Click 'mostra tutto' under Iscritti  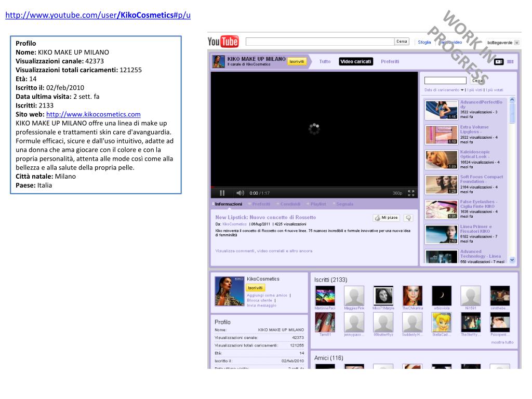tap(502, 342)
